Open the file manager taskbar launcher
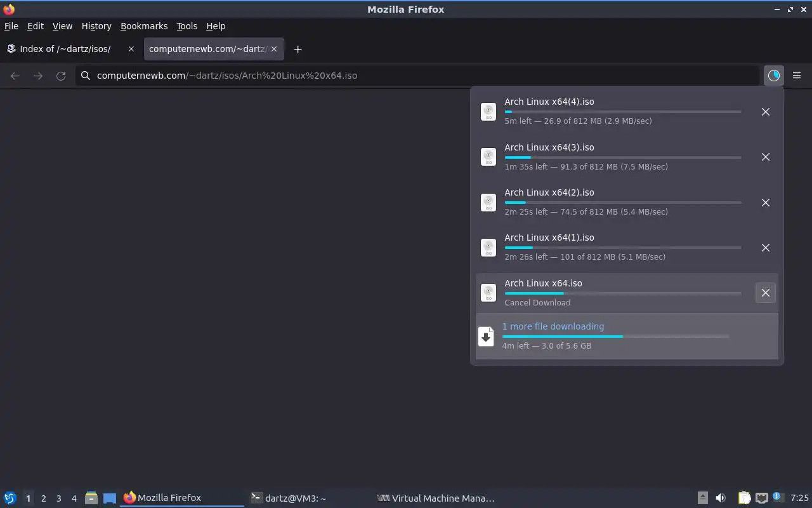The image size is (812, 508). point(91,498)
